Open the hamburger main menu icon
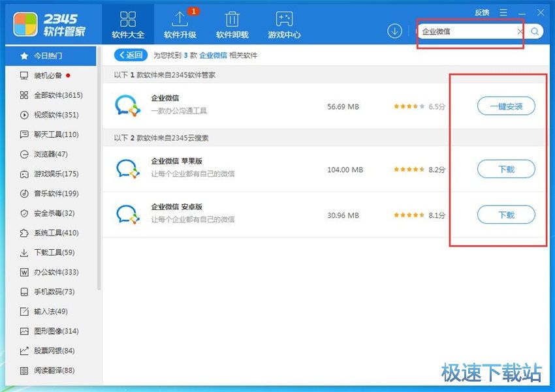This screenshot has width=555, height=392. point(503,13)
